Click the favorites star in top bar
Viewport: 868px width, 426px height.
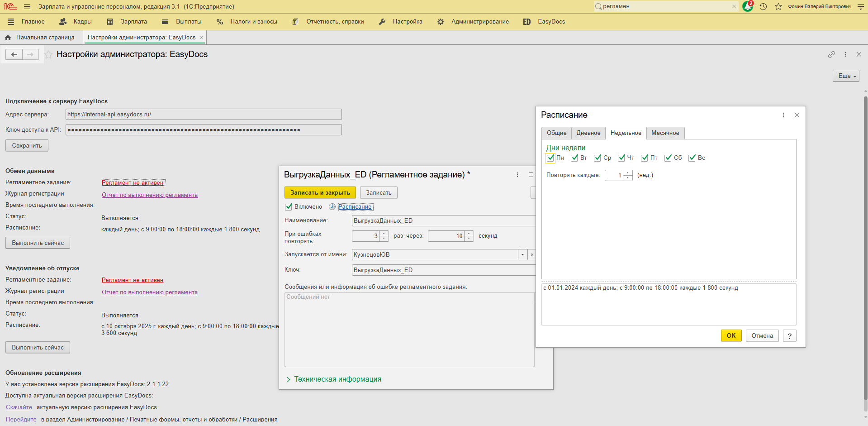(778, 6)
